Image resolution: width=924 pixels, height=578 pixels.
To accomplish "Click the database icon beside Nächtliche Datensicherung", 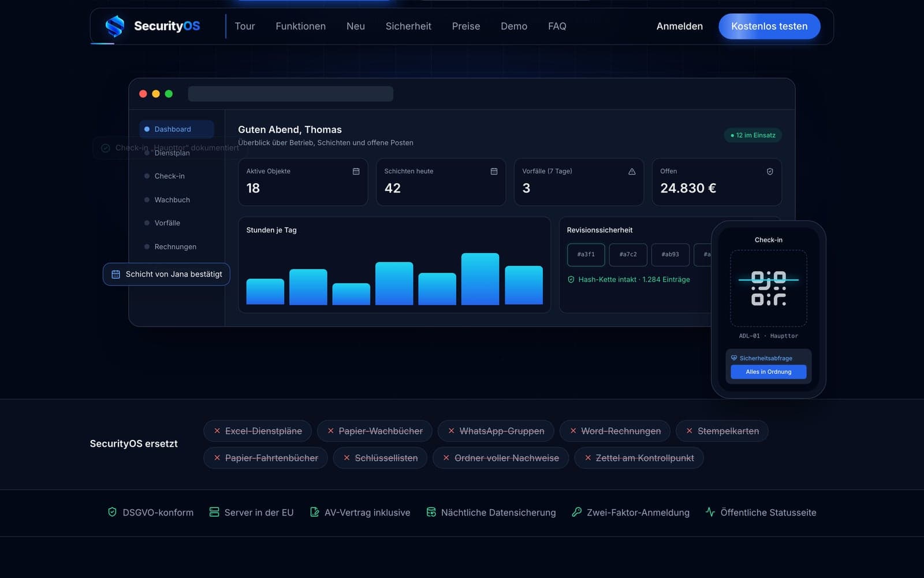I will coord(431,512).
